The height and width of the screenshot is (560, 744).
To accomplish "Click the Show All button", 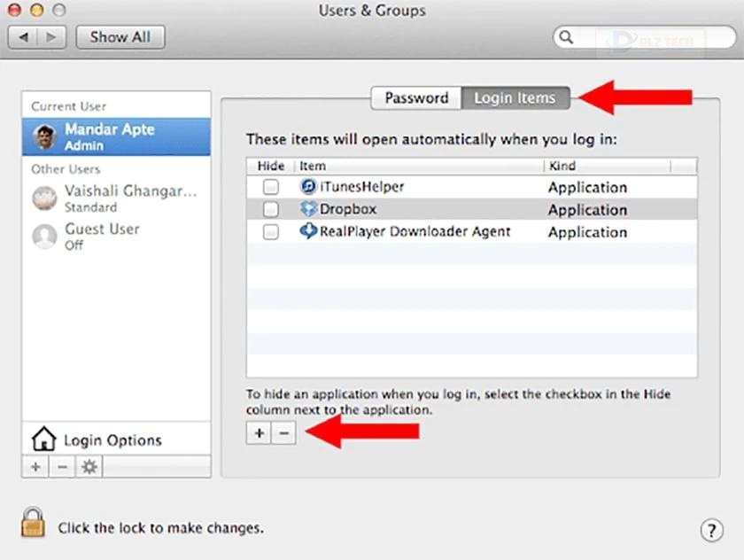I will coord(120,37).
